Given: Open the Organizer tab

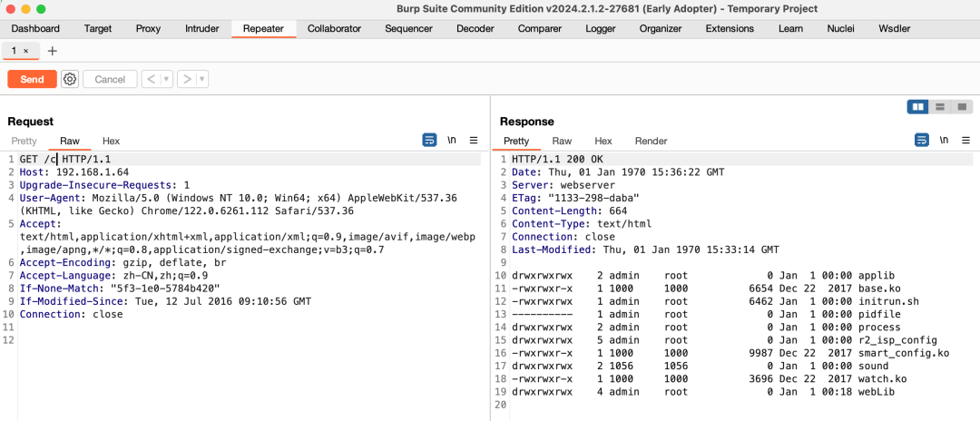Looking at the screenshot, I should click(x=661, y=28).
